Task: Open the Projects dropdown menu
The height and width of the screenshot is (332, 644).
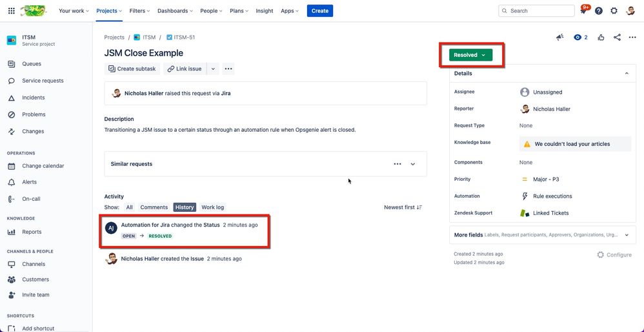Action: tap(109, 11)
